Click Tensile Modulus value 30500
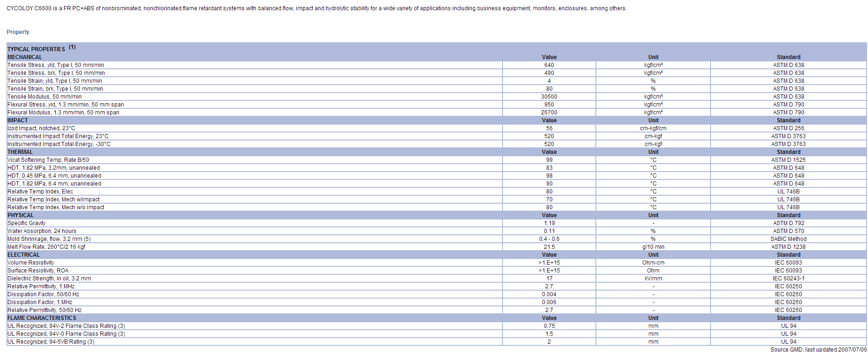This screenshot has height=352, width=868. (x=549, y=97)
